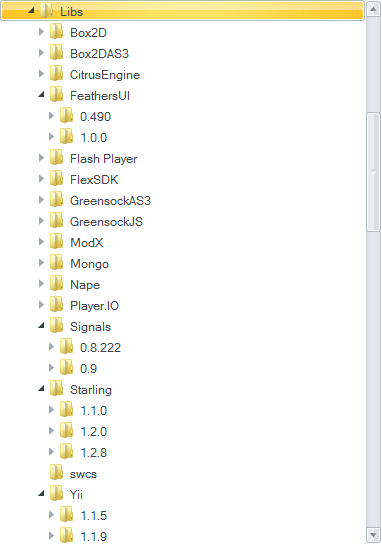Click the 0.8.222 folder icon
The width and height of the screenshot is (382, 544).
click(x=66, y=347)
